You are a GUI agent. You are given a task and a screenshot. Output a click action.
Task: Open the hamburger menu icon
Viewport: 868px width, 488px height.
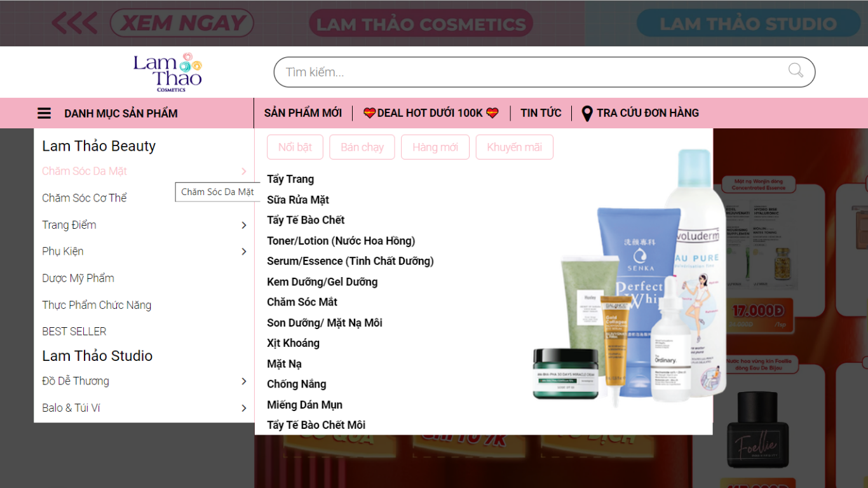pos(44,114)
